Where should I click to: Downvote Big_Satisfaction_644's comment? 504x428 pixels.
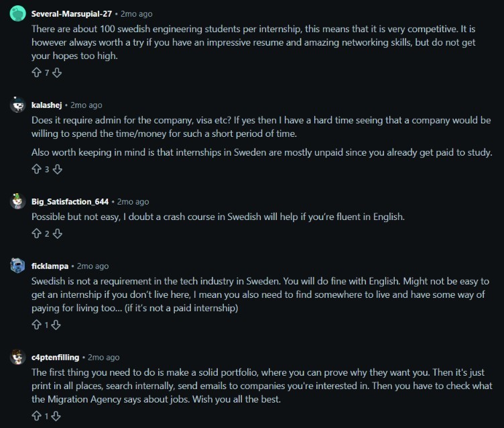click(57, 233)
